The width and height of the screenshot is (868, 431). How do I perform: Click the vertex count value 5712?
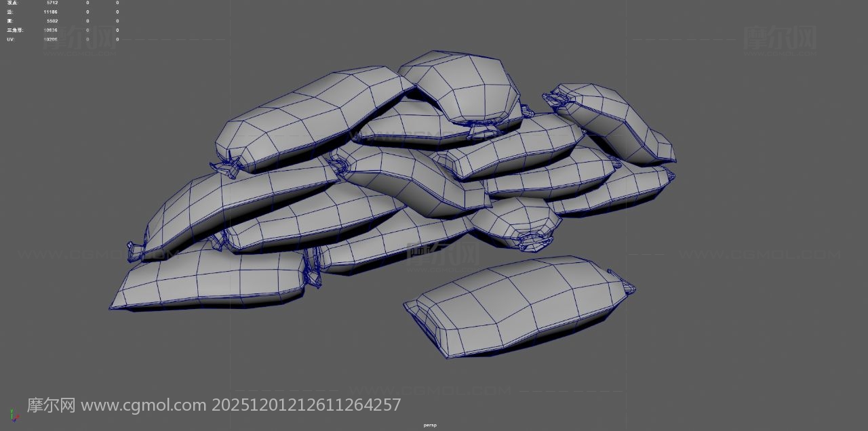coord(52,3)
